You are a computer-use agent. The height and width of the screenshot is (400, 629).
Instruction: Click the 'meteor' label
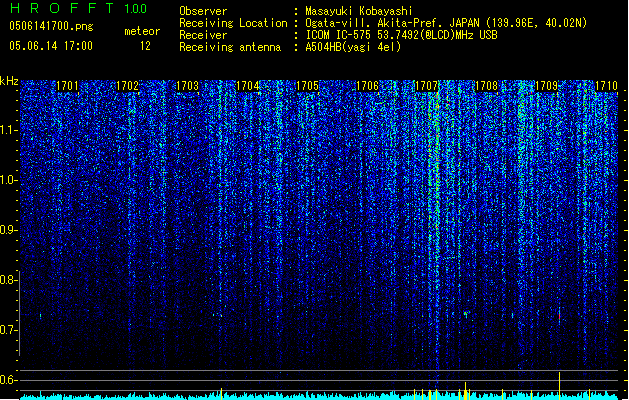142,31
